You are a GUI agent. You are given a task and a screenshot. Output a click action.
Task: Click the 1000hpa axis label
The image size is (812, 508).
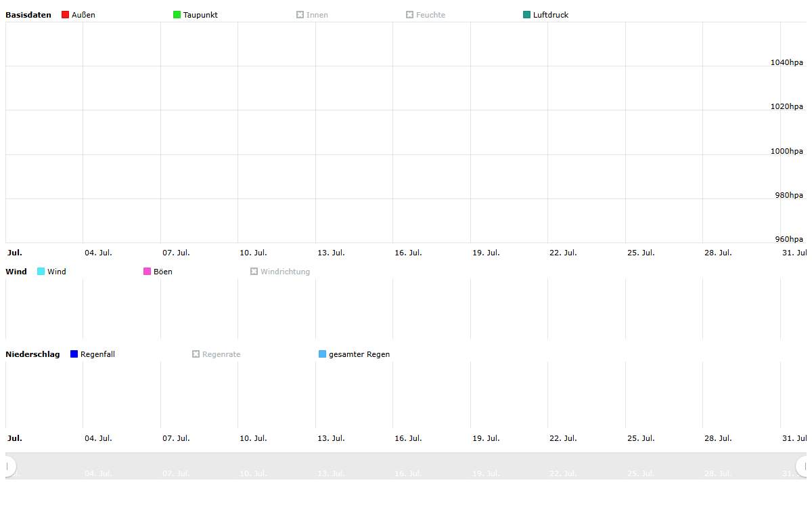[x=787, y=151]
